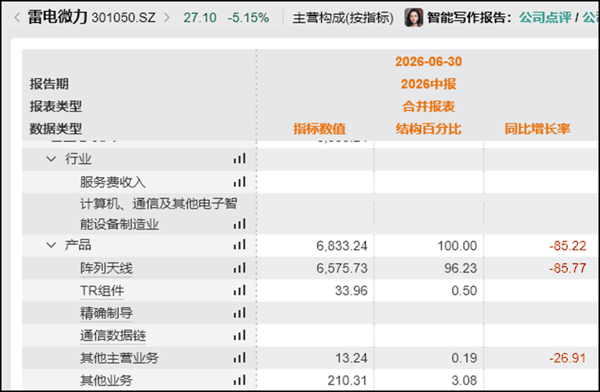This screenshot has height=392, width=600.
Task: Click the growth rate cell -85.77
Action: [567, 268]
